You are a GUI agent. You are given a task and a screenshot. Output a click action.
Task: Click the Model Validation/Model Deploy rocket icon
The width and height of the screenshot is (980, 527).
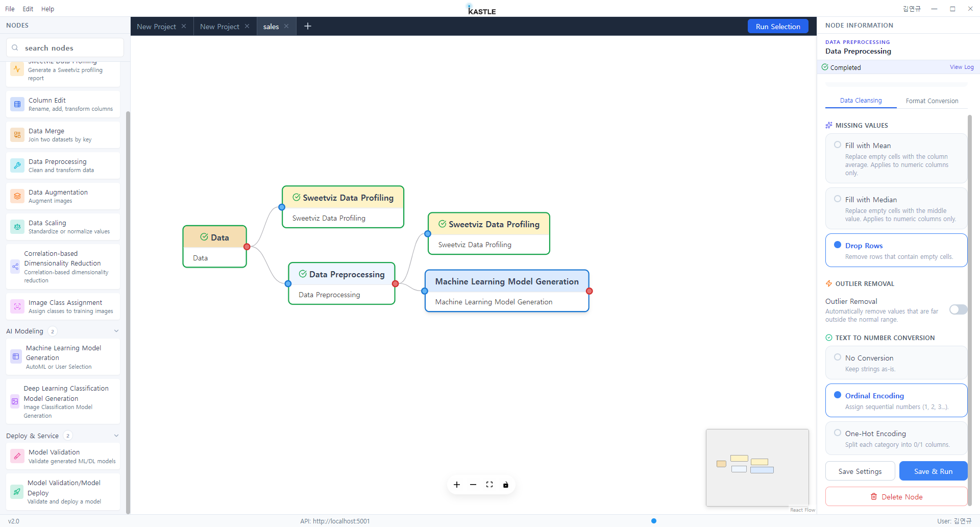tap(17, 492)
